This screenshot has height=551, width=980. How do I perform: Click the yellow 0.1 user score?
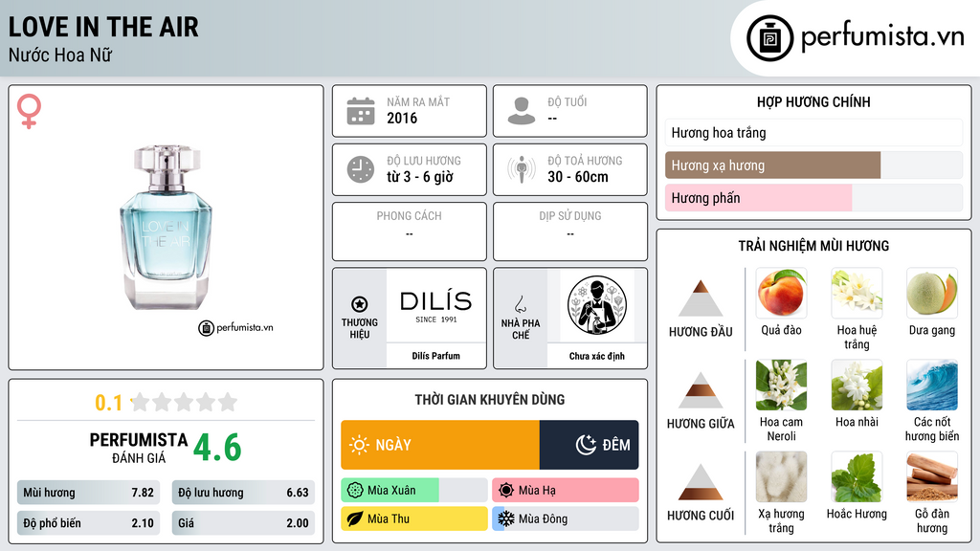(108, 403)
